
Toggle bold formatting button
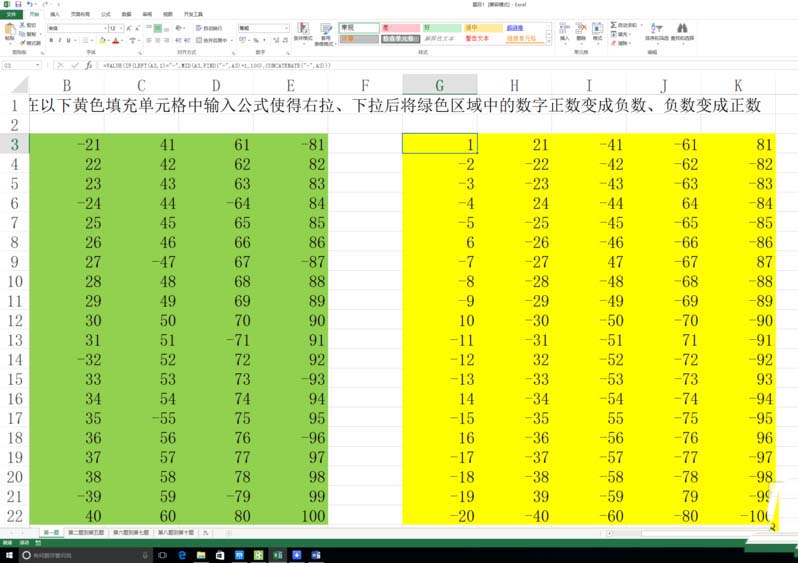point(51,40)
